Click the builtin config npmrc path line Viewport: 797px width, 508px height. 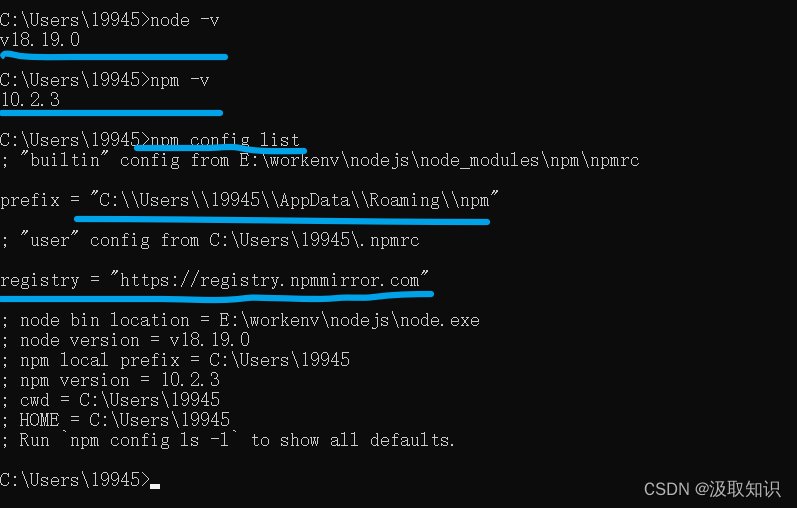pos(320,161)
